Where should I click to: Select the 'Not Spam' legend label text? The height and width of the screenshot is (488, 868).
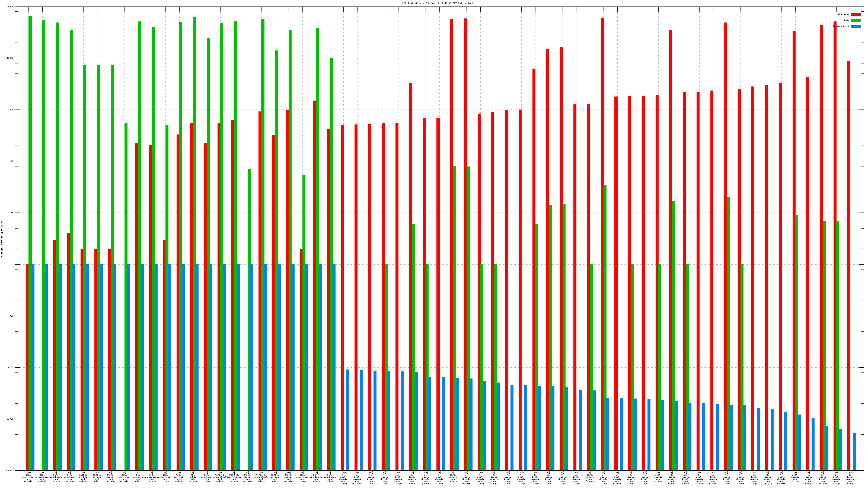(x=844, y=14)
